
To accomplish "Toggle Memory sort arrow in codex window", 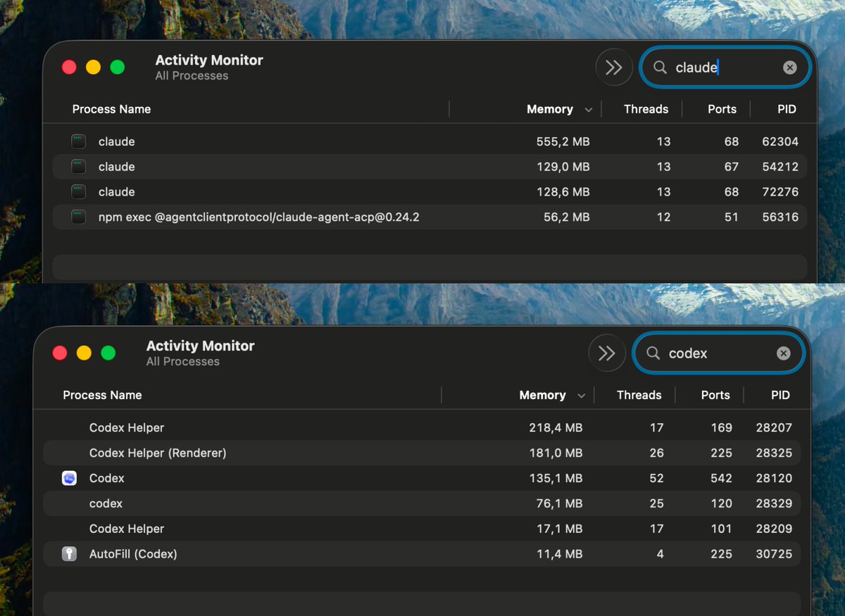I will pos(581,396).
